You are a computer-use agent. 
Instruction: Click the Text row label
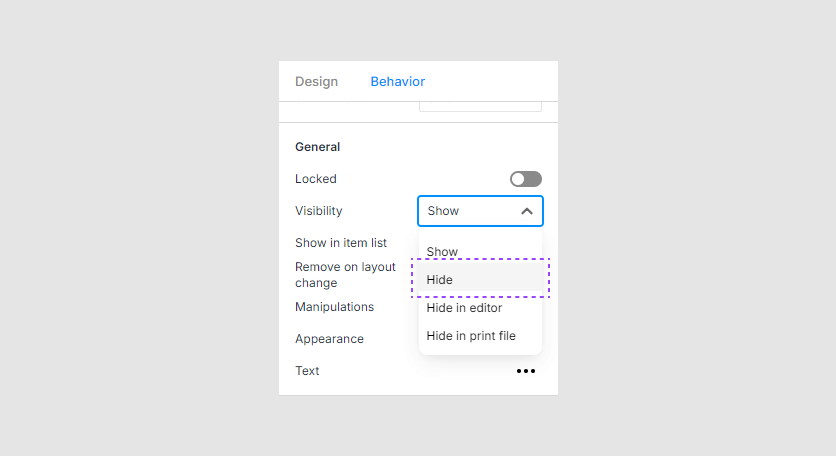click(x=307, y=371)
